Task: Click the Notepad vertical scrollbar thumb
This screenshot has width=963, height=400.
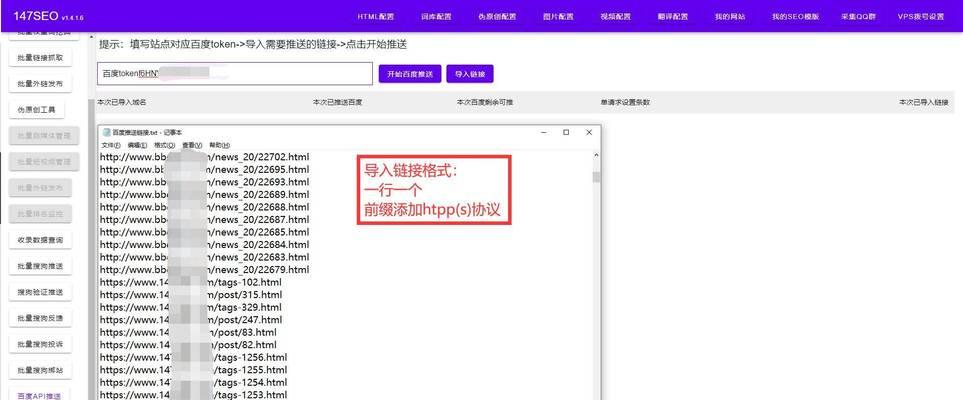Action: [x=596, y=178]
